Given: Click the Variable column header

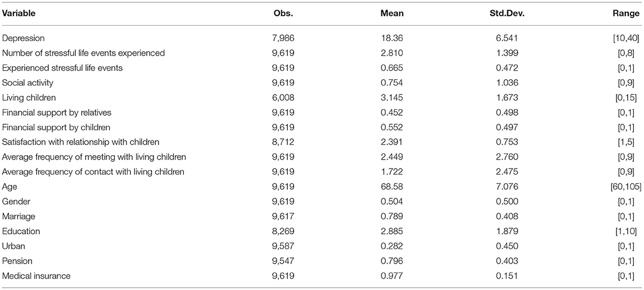Looking at the screenshot, I should coord(19,13).
